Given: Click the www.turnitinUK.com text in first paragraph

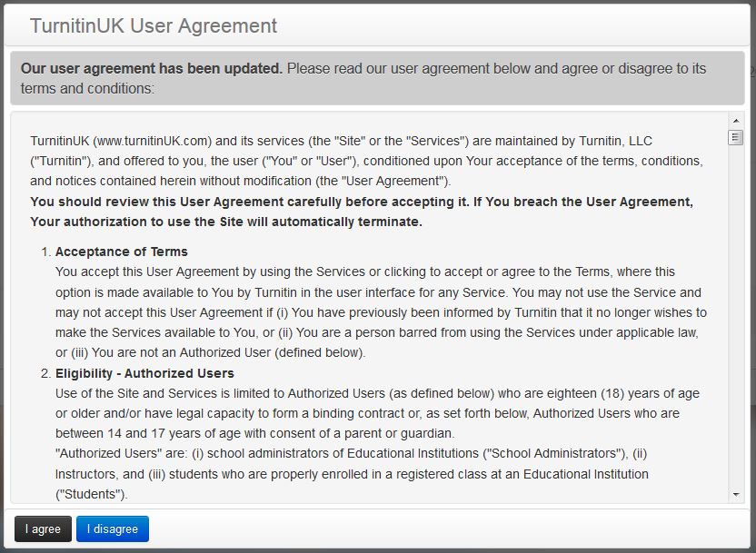Looking at the screenshot, I should tap(152, 141).
